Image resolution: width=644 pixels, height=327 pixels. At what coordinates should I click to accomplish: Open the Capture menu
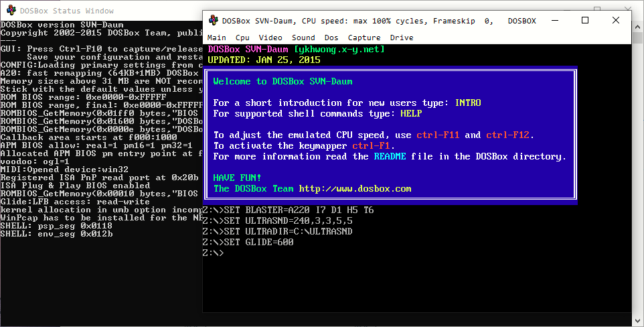pos(364,38)
